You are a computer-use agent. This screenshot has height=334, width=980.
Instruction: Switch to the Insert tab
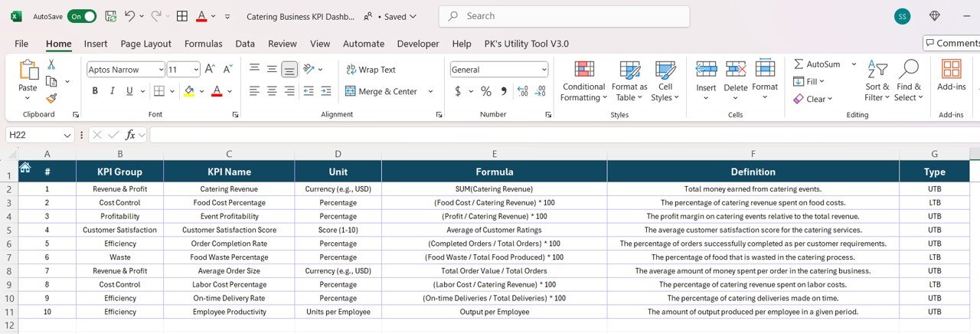[96, 44]
